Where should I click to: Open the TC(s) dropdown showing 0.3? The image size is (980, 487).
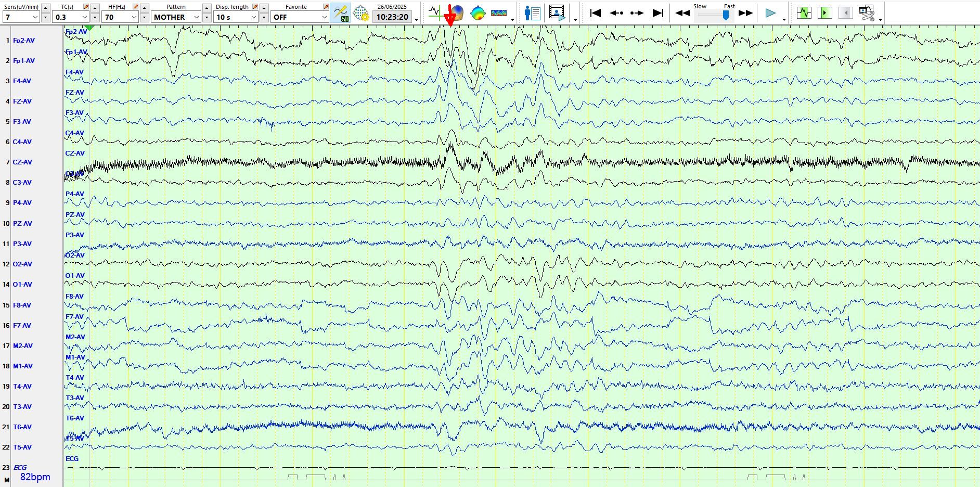71,17
